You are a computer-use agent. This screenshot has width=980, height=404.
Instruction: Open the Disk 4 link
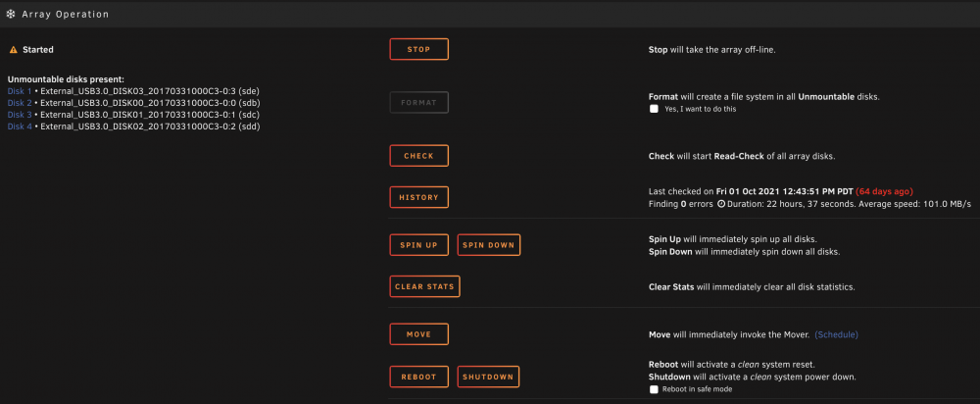tap(20, 126)
